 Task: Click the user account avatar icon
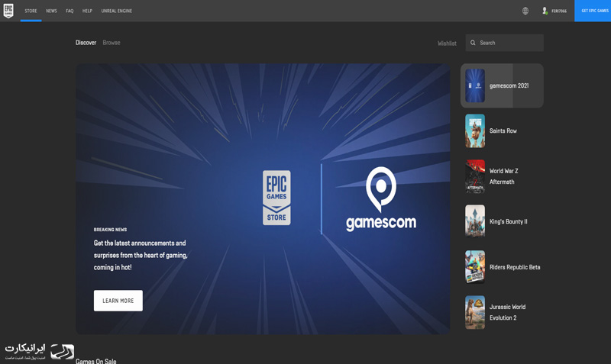(545, 11)
